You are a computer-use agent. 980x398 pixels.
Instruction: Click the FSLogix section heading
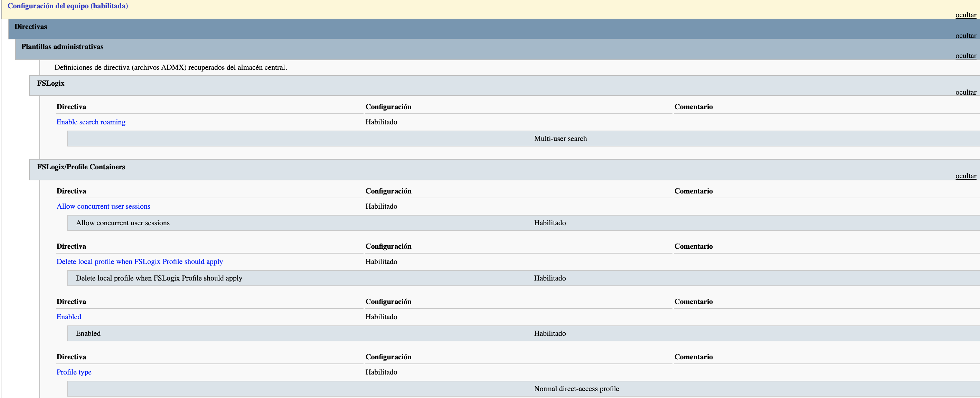pyautogui.click(x=50, y=83)
